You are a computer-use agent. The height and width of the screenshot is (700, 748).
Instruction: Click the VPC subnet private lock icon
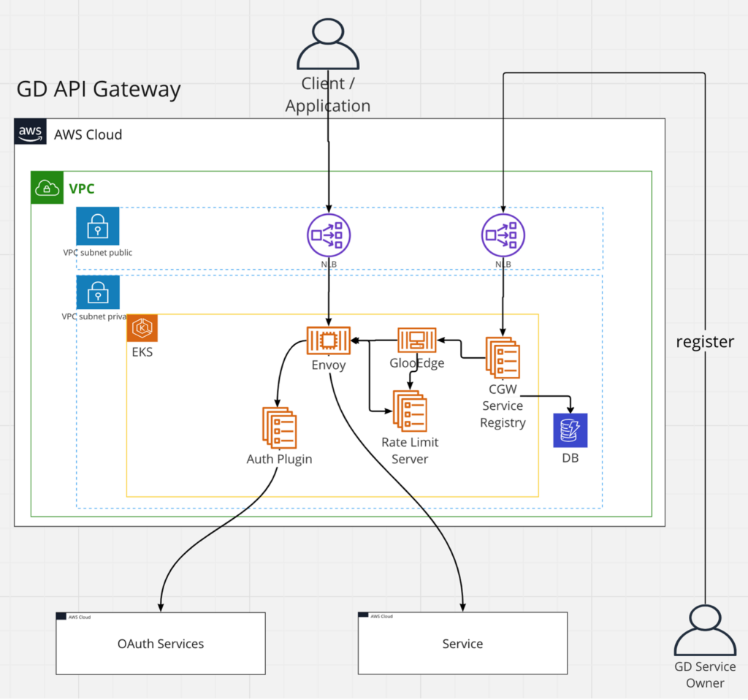98,293
